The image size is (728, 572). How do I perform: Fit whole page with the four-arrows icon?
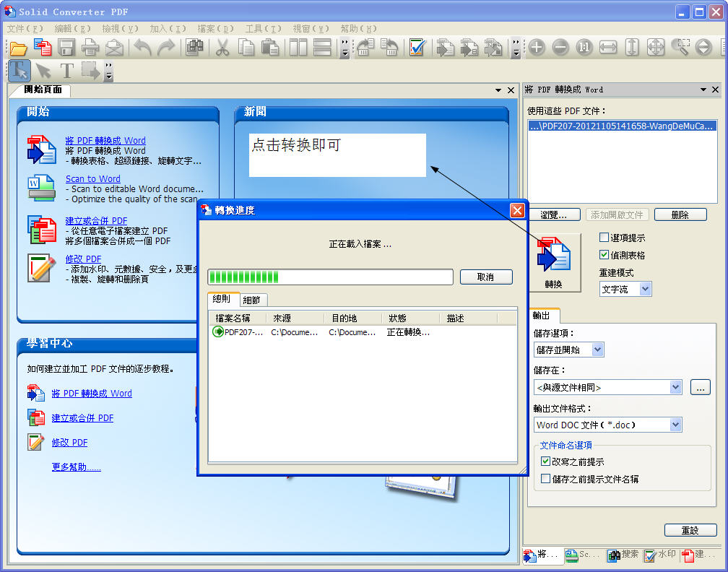656,48
